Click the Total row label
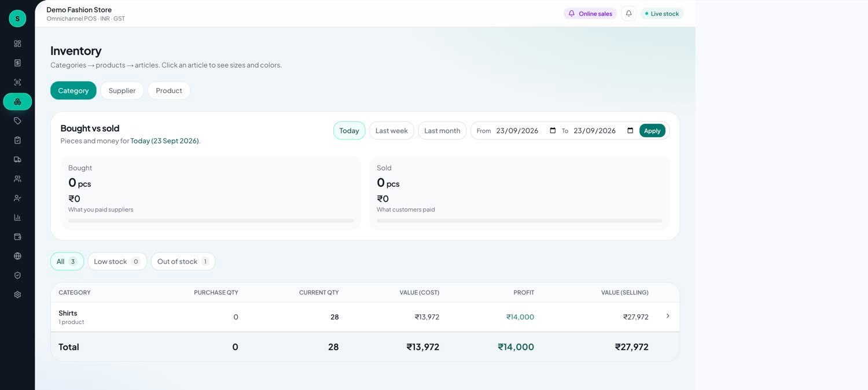The width and height of the screenshot is (868, 390). coord(68,347)
